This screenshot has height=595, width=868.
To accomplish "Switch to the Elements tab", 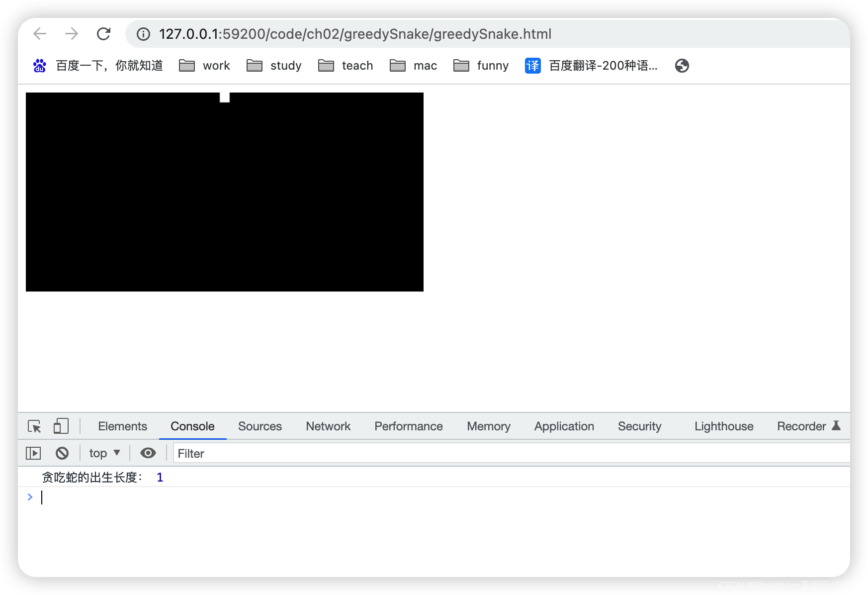I will 122,426.
